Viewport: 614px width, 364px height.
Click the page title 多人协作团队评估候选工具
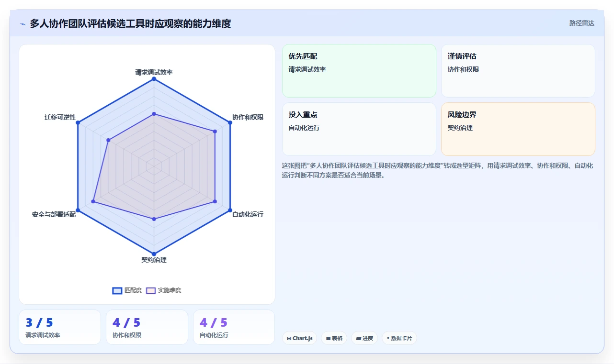coord(130,23)
